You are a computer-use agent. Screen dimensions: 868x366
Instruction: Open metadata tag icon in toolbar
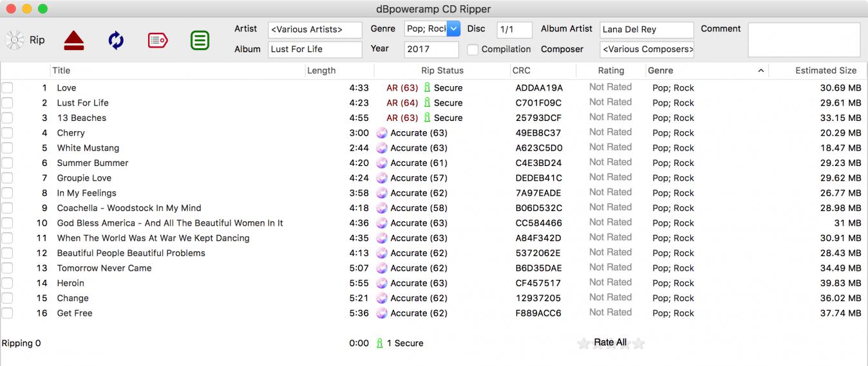[x=158, y=41]
